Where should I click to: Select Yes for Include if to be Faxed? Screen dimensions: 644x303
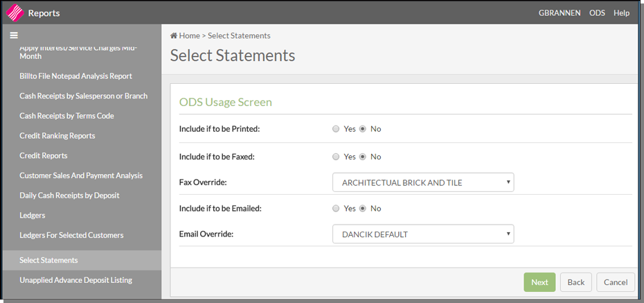tap(336, 157)
